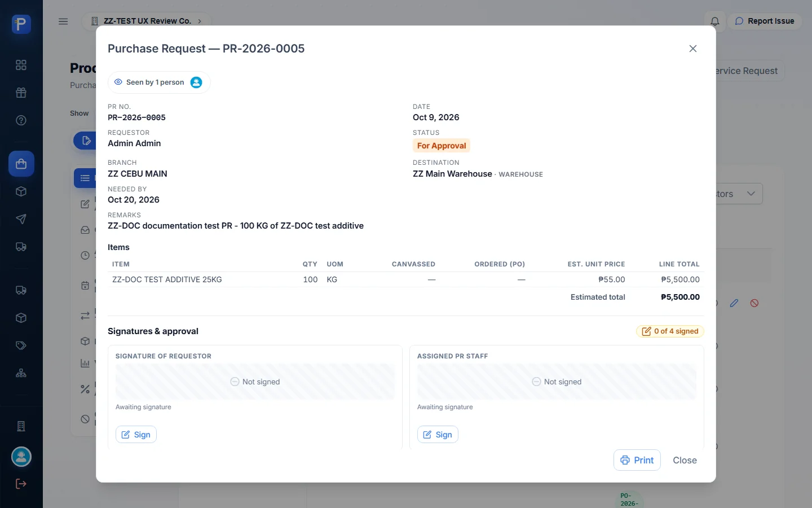The width and height of the screenshot is (812, 508).
Task: Open the gift icon in the sidebar
Action: pos(21,93)
